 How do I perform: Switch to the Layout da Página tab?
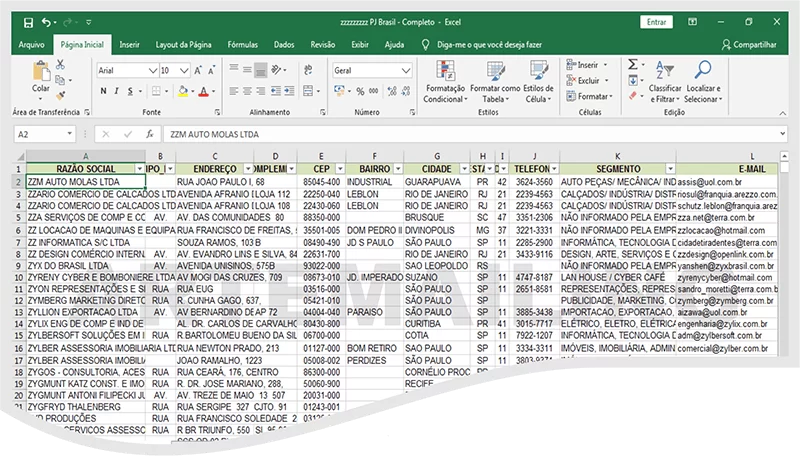183,45
